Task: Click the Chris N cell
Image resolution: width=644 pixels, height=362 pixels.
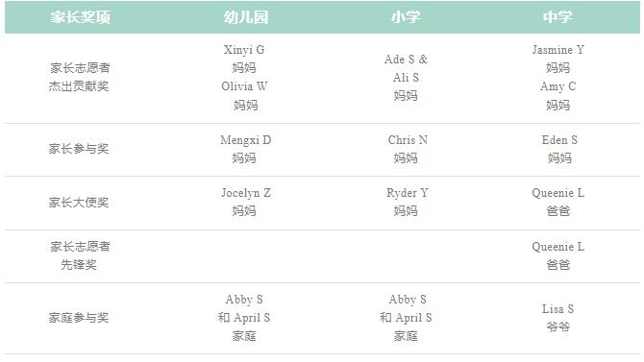Action: pos(408,149)
